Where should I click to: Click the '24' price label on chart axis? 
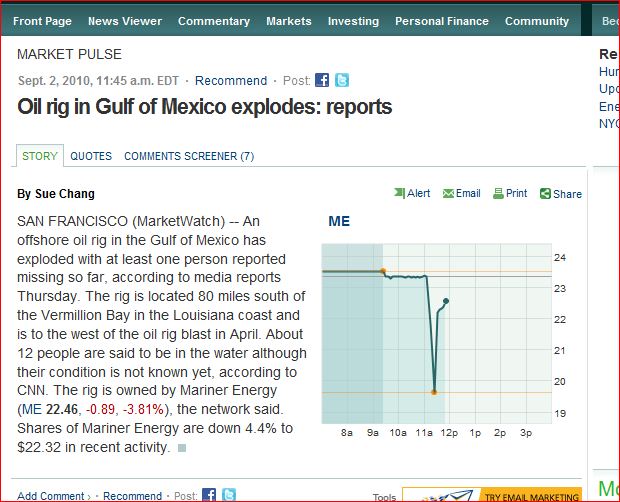click(x=560, y=258)
